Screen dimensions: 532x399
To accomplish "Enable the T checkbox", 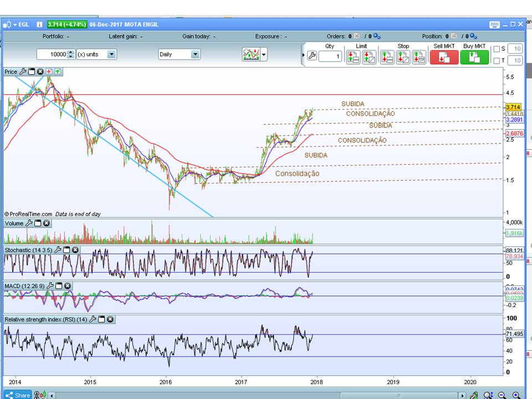I will click(x=497, y=60).
